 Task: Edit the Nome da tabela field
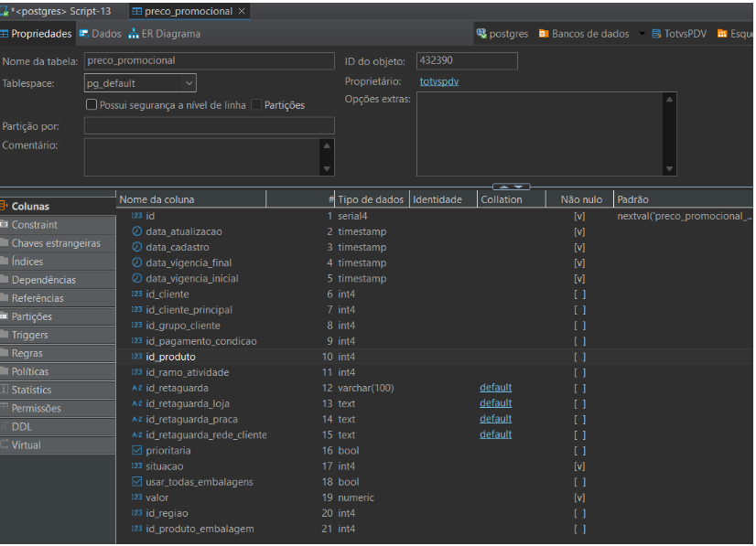(210, 60)
